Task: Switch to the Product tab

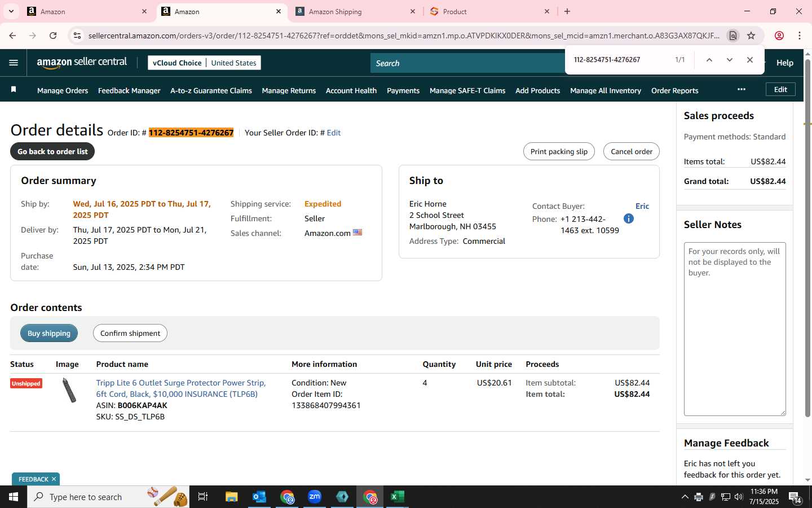Action: click(x=489, y=11)
